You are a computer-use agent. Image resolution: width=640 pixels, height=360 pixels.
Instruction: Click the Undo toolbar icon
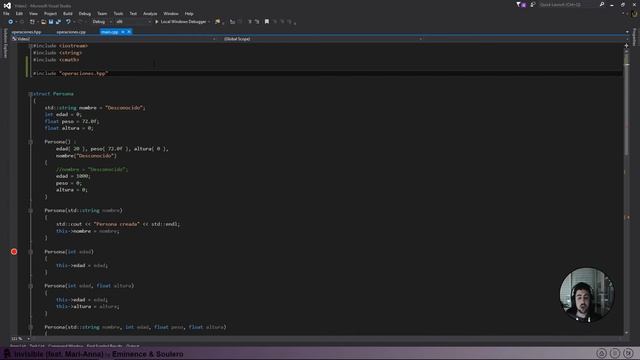(68, 22)
